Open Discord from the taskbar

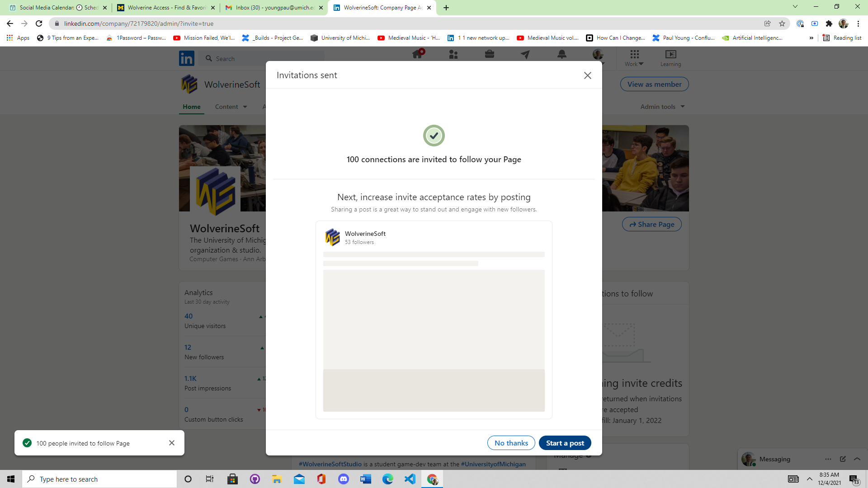(x=344, y=479)
